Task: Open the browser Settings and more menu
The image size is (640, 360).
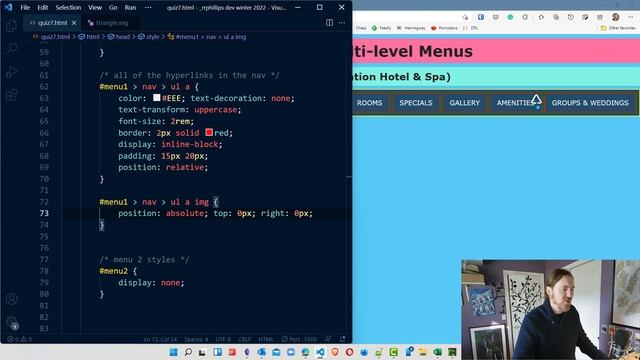Action: coord(631,17)
